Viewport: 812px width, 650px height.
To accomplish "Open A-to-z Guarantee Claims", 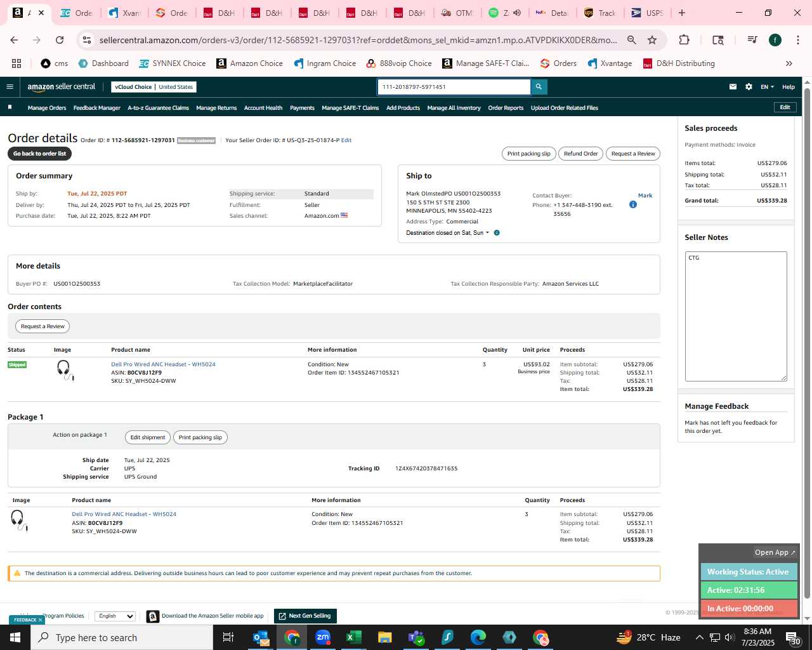I will coord(158,108).
